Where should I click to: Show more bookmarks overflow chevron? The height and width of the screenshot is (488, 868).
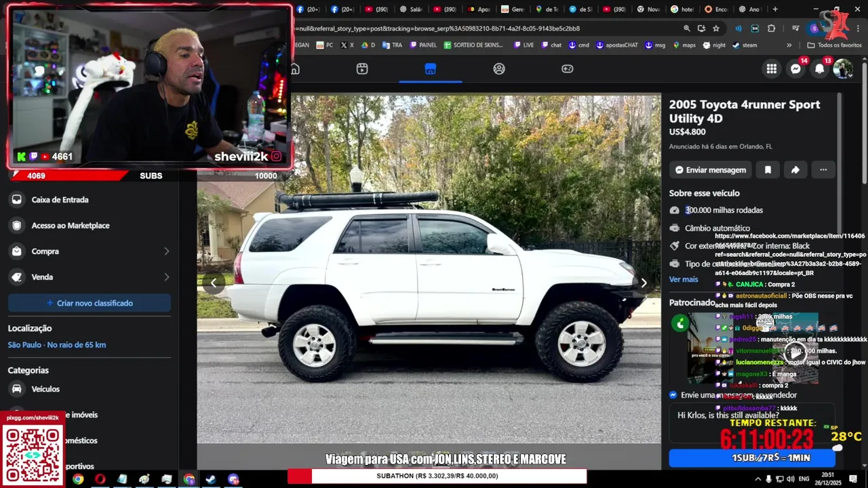(x=789, y=45)
